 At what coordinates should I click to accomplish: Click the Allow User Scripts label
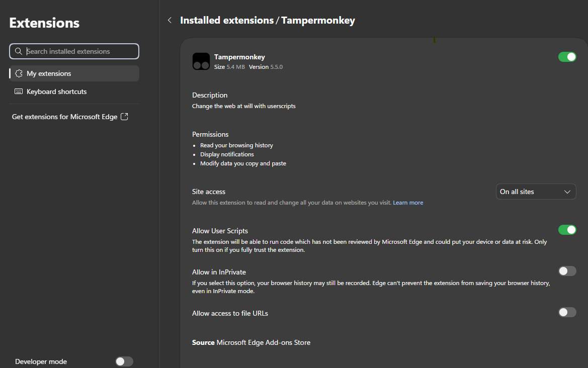coord(220,231)
